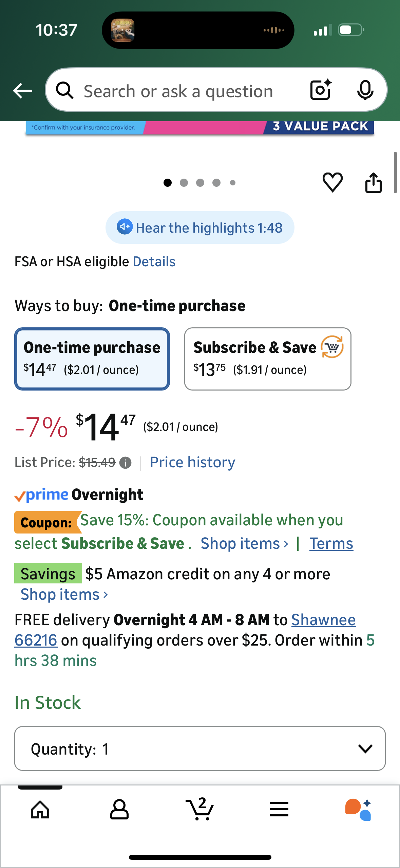Screen dimensions: 400x868
Task: Open the Rufus AI assistant icon
Action: (358, 810)
